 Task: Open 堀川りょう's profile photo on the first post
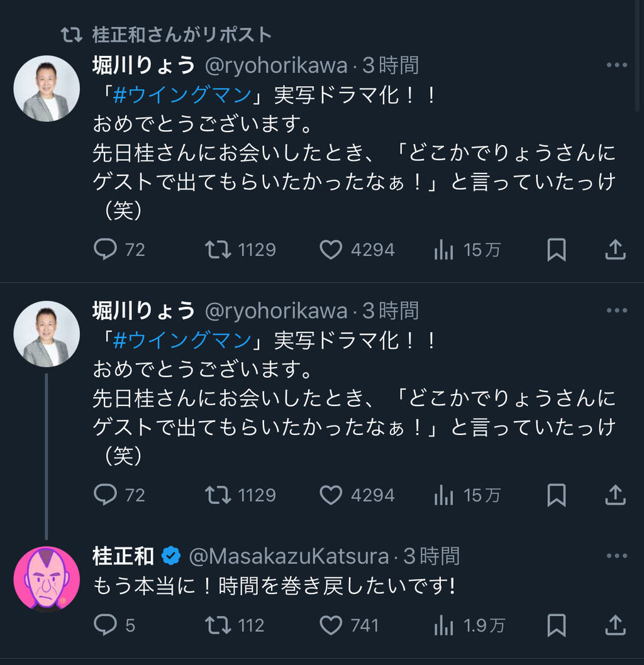coord(47,88)
